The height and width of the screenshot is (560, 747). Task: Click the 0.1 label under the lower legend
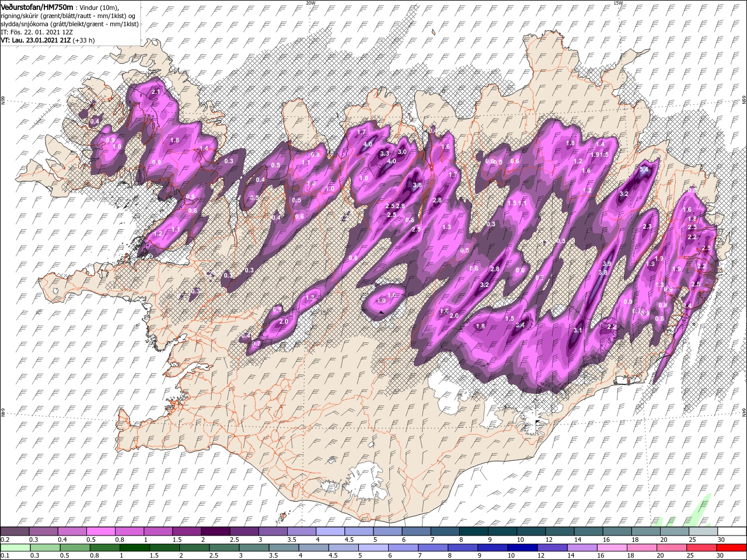[x=5, y=556]
